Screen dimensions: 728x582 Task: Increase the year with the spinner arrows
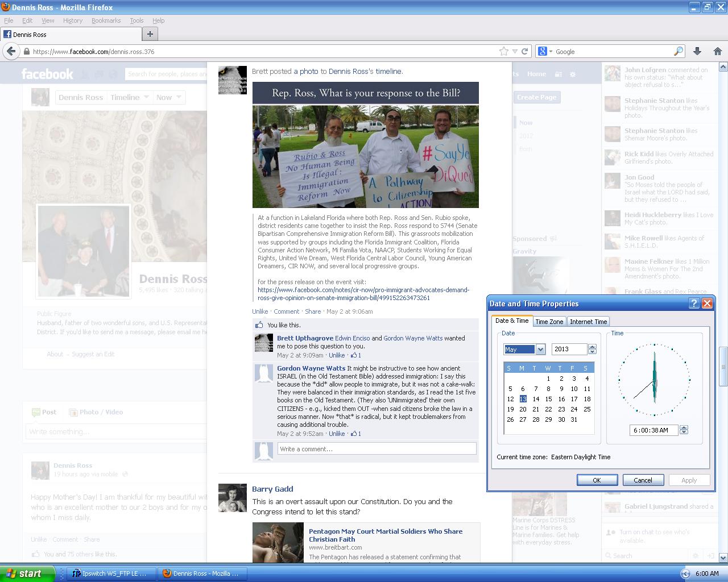[x=592, y=347]
